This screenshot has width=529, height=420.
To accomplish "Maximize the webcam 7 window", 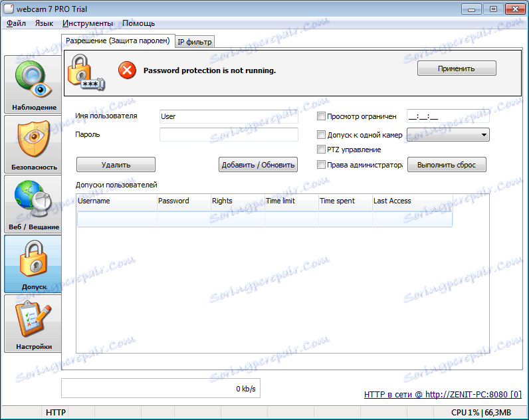I will tap(493, 9).
